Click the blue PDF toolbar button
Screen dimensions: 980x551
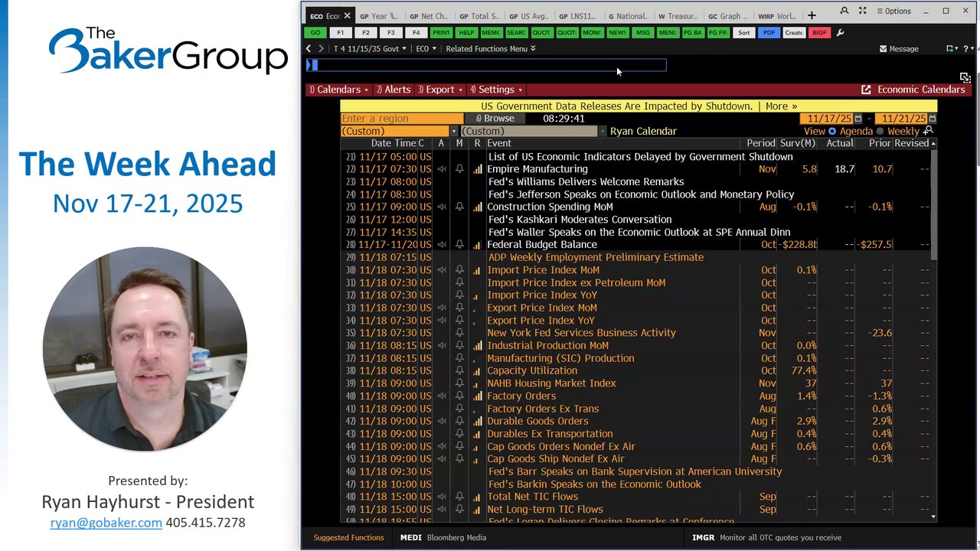[768, 33]
